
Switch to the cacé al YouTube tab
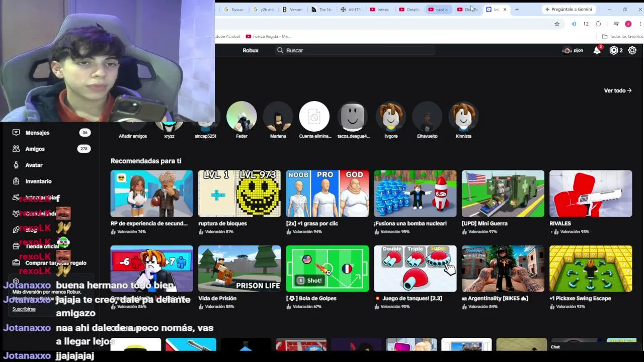pyautogui.click(x=439, y=10)
